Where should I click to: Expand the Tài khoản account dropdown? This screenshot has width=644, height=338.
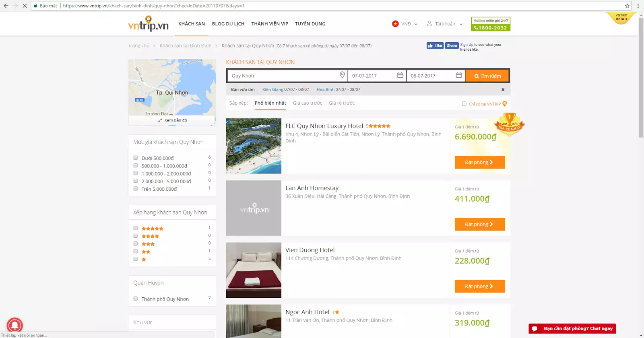(449, 24)
